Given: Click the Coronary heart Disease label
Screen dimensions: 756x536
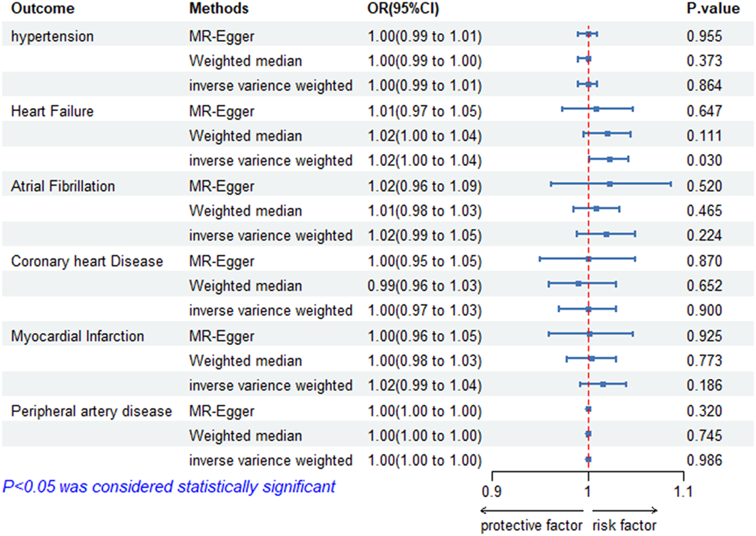Looking at the screenshot, I should tap(87, 261).
